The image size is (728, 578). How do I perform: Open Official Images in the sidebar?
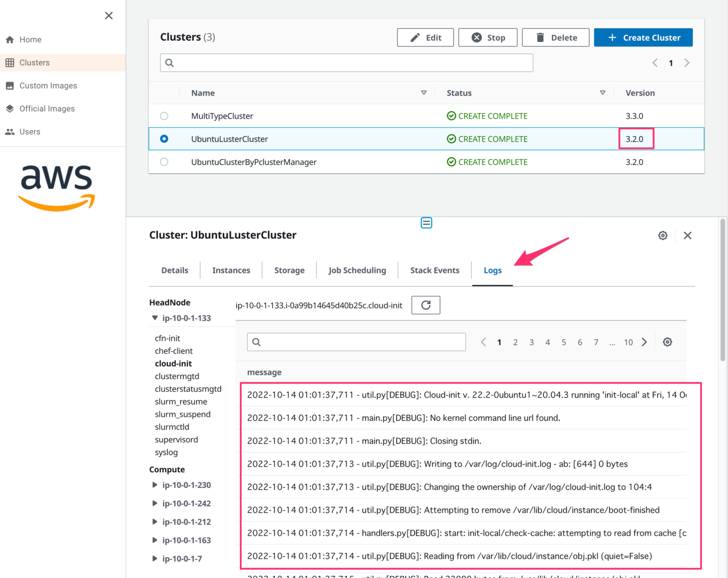click(x=47, y=108)
